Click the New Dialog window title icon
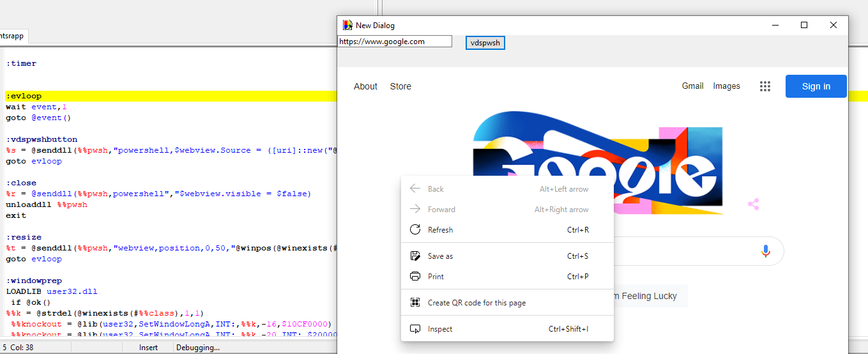The image size is (868, 354). click(347, 26)
